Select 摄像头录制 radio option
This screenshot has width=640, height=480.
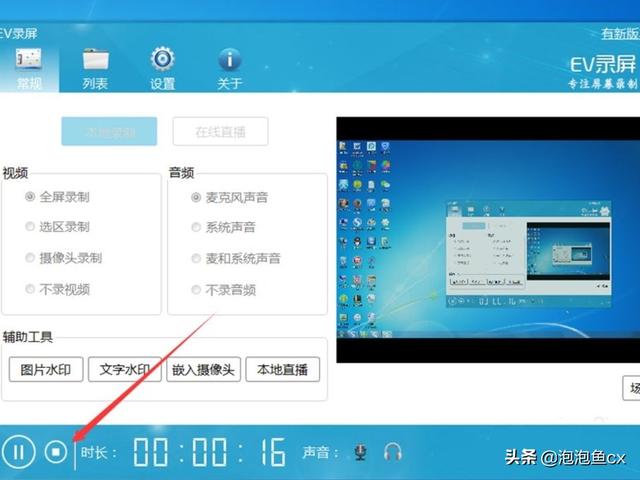click(x=63, y=258)
